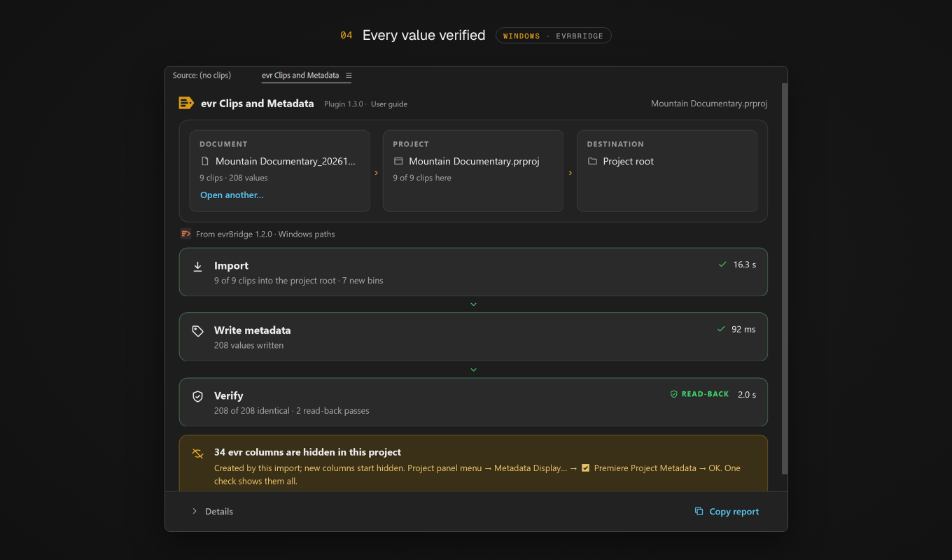The height and width of the screenshot is (560, 952).
Task: Click the Open another... link
Action: click(232, 195)
